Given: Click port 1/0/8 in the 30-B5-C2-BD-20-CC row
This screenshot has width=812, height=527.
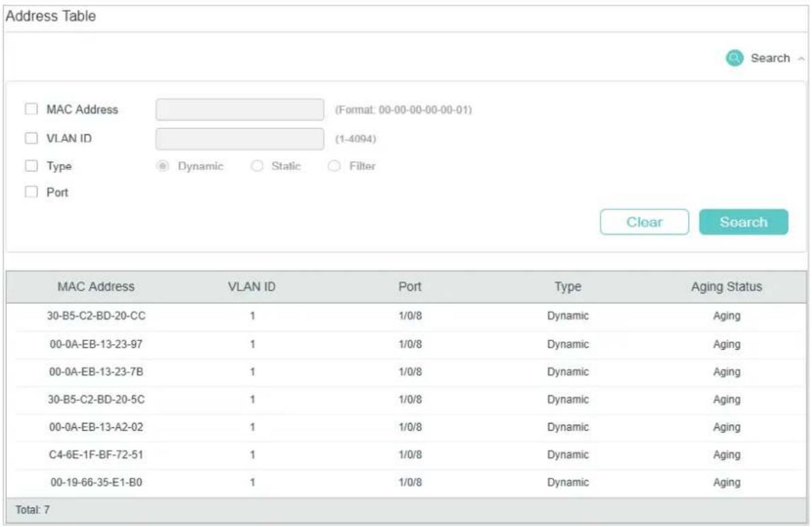Looking at the screenshot, I should (410, 316).
